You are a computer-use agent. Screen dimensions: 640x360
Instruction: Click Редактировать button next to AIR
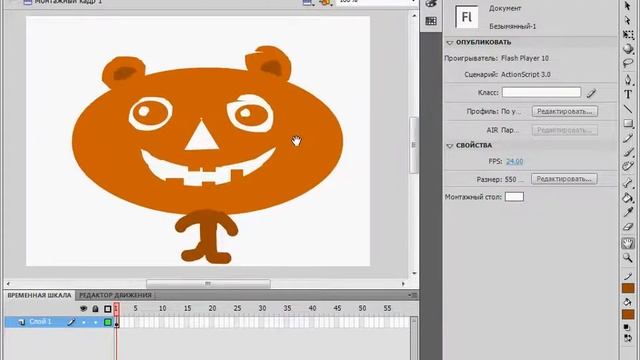click(564, 130)
